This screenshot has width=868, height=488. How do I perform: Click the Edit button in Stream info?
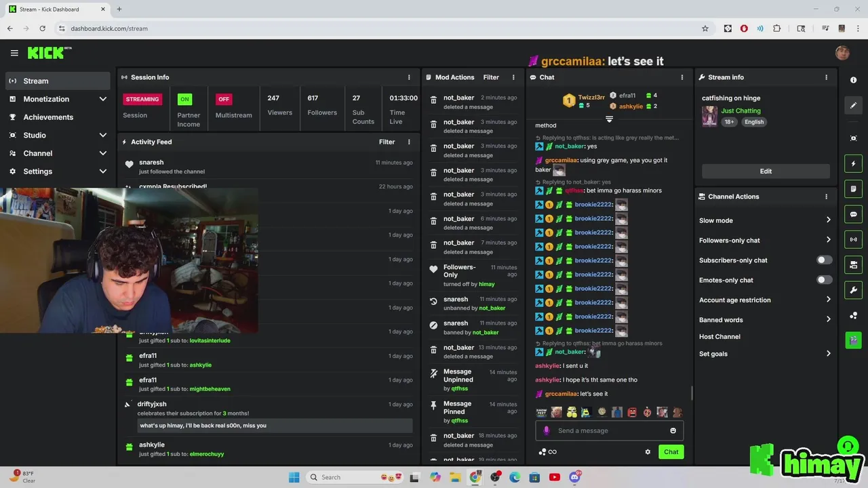[x=766, y=171]
